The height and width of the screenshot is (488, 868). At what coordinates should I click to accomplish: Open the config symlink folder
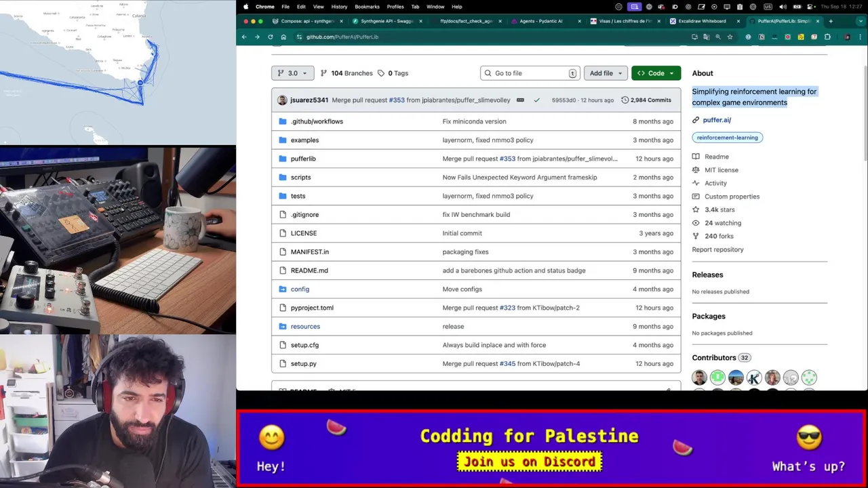click(300, 289)
